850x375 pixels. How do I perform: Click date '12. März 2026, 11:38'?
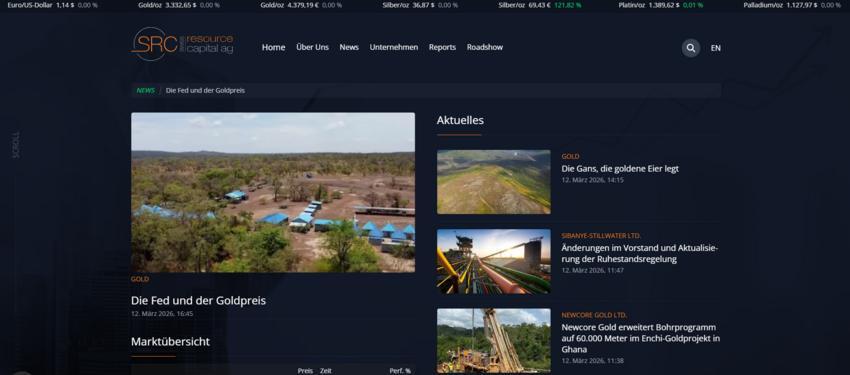pyautogui.click(x=593, y=360)
